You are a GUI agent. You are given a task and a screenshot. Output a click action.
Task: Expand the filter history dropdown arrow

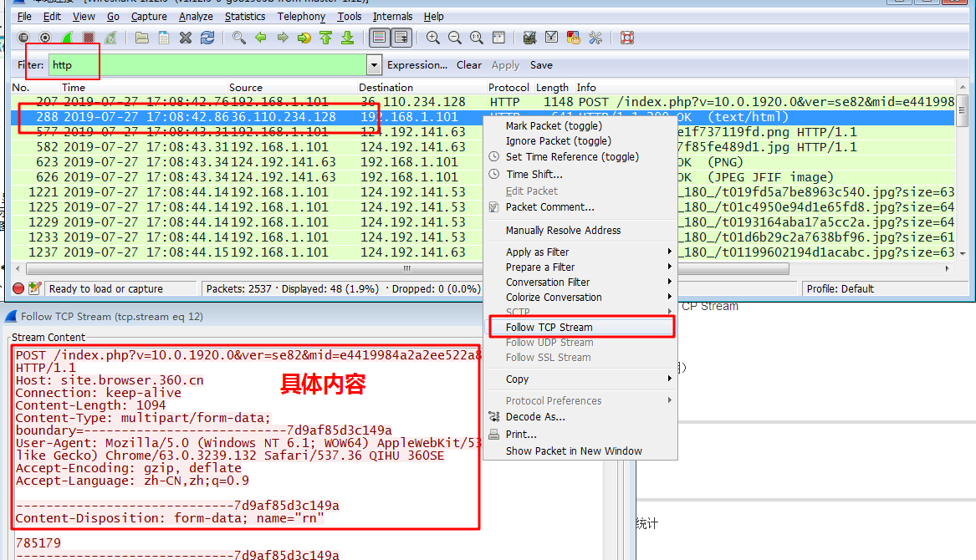point(374,64)
